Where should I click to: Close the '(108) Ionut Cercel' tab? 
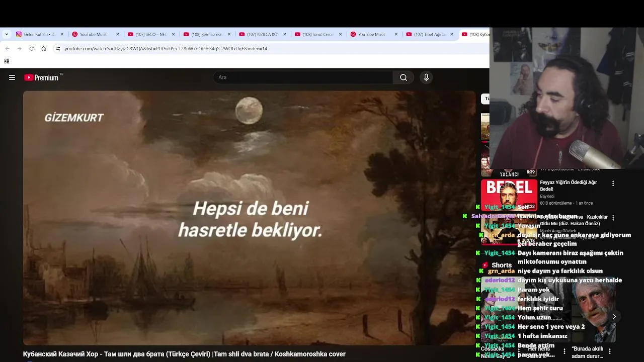pyautogui.click(x=341, y=34)
